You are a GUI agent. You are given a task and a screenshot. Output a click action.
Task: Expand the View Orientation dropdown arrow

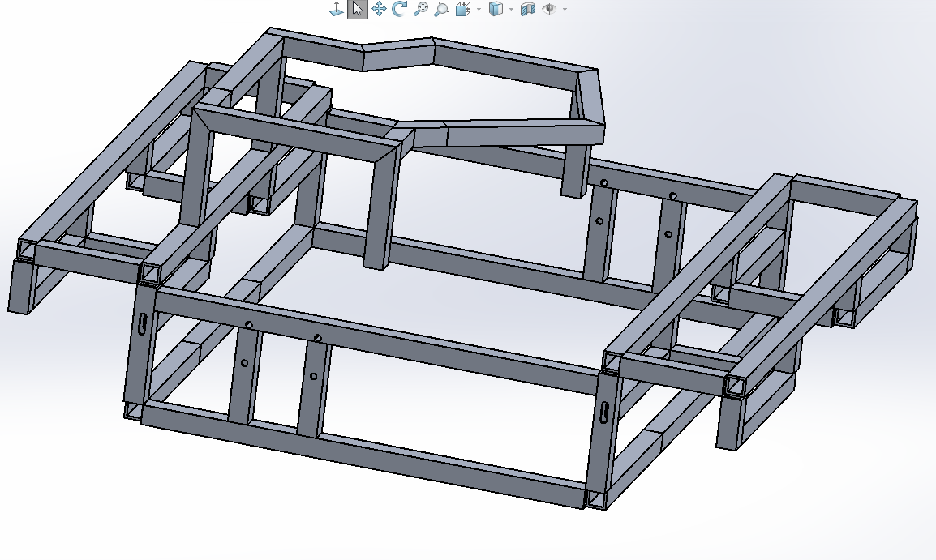pos(479,10)
